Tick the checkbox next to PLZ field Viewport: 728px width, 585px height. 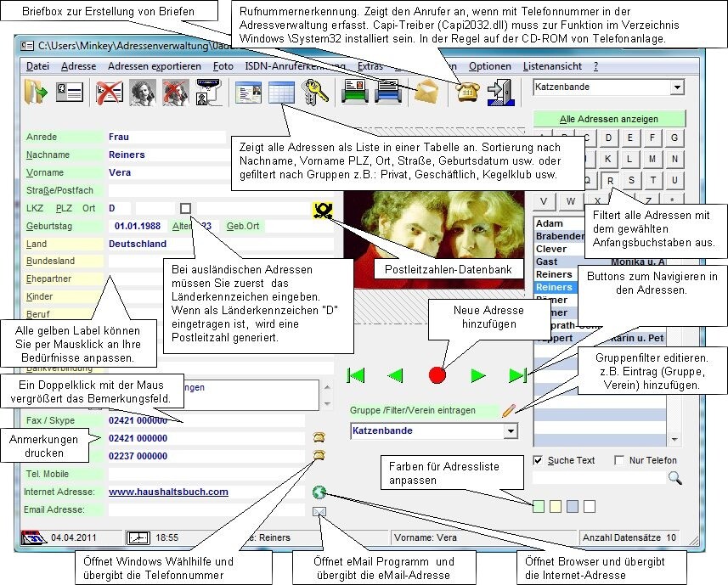pyautogui.click(x=185, y=208)
